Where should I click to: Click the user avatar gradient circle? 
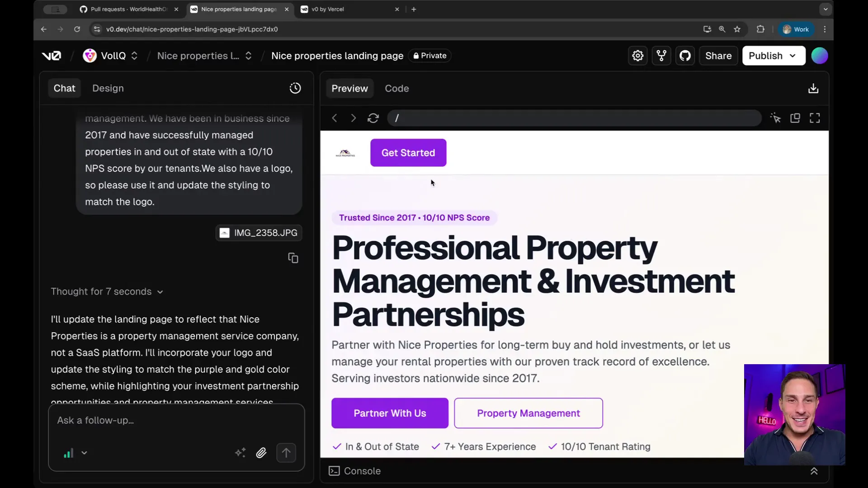point(819,56)
